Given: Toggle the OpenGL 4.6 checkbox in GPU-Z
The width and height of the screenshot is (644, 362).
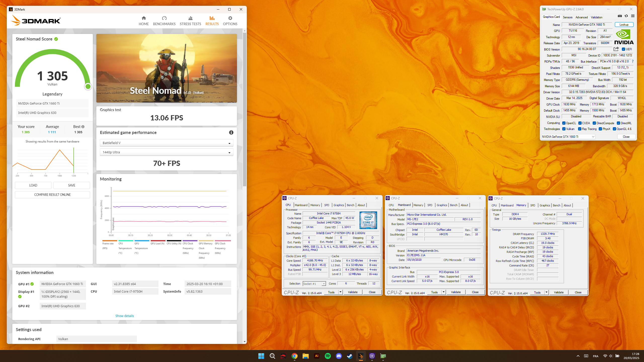Looking at the screenshot, I should (614, 129).
